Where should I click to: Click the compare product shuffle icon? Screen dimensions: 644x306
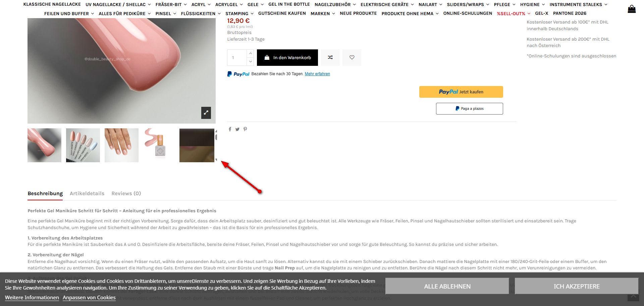[x=330, y=57]
